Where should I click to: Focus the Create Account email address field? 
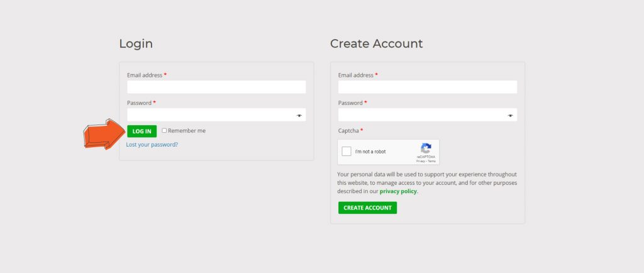(x=428, y=87)
